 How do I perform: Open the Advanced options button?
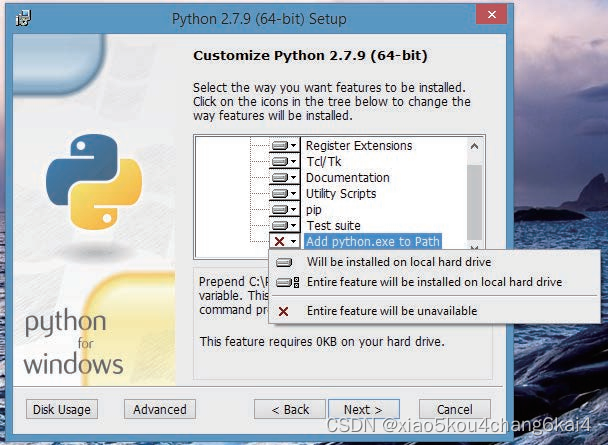pyautogui.click(x=160, y=409)
